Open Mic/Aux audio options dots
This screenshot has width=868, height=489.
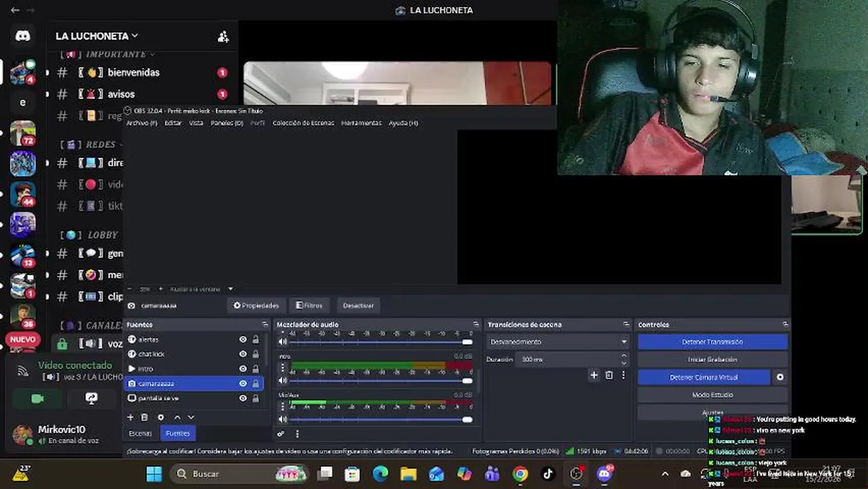pyautogui.click(x=283, y=406)
